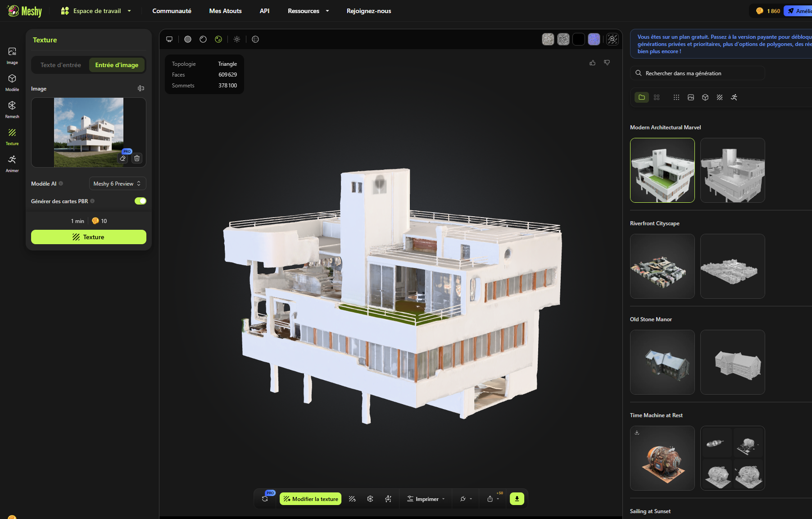Click the rigging figure icon in bottom toolbar
The width and height of the screenshot is (812, 519).
(x=388, y=499)
